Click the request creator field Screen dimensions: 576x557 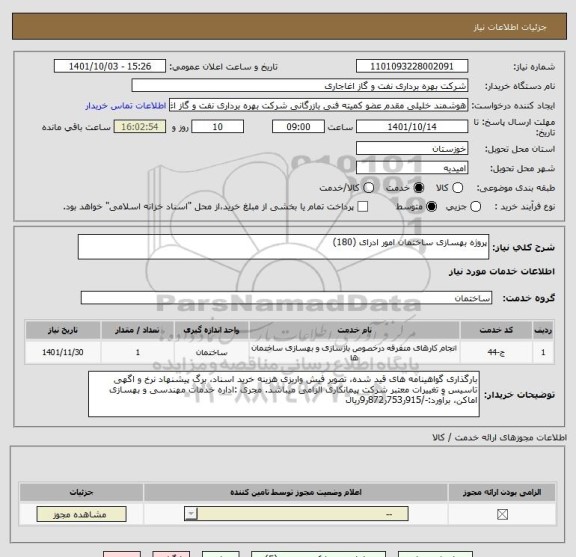click(318, 105)
